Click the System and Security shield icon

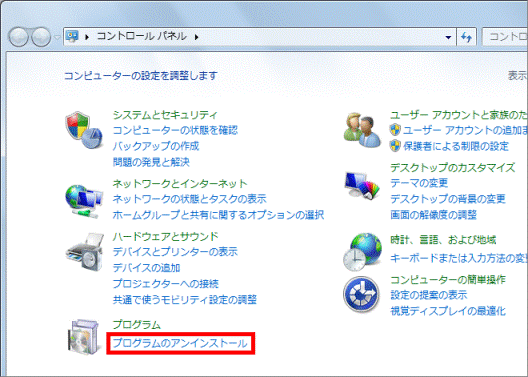(x=84, y=130)
